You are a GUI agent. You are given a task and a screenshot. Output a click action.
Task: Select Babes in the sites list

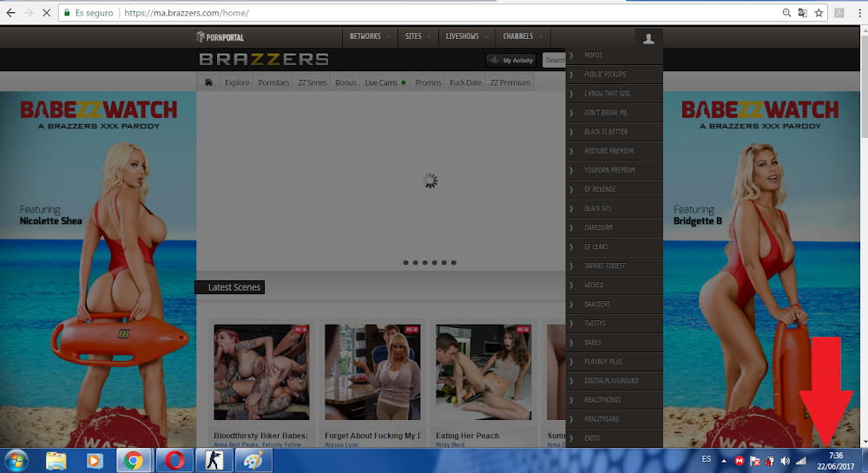coord(614,343)
